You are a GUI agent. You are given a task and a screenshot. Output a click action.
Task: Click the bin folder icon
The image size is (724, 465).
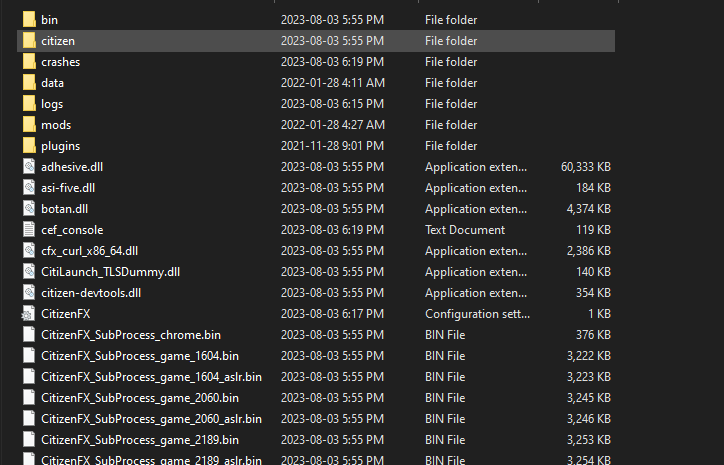[29, 20]
